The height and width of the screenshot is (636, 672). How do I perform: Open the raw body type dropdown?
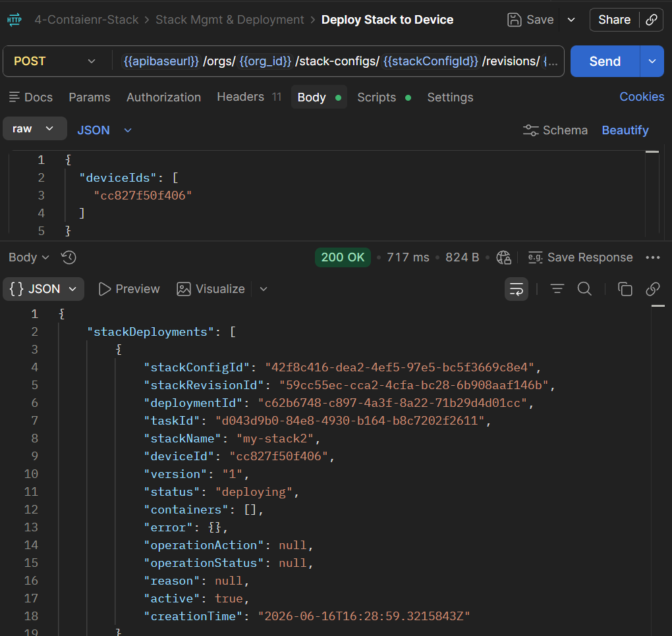coord(35,128)
